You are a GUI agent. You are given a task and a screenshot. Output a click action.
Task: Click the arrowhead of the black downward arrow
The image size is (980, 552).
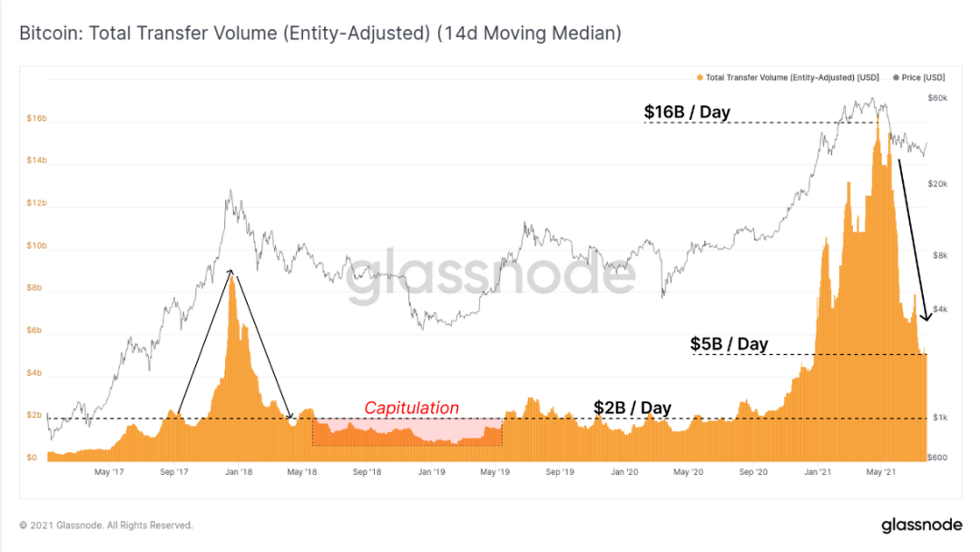click(x=926, y=317)
